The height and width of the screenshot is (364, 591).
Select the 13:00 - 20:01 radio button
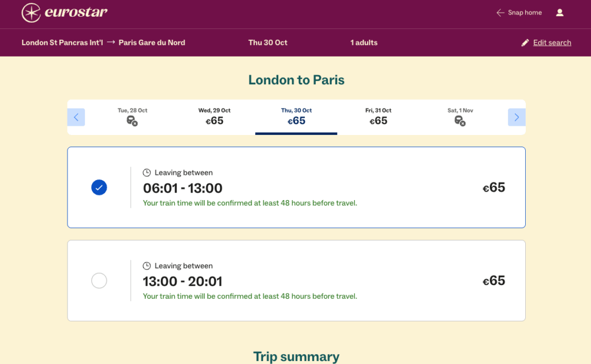[x=99, y=281]
